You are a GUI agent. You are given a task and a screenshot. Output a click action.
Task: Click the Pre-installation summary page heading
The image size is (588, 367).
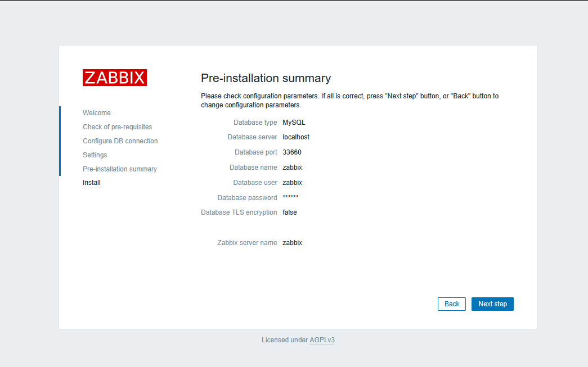pyautogui.click(x=266, y=78)
